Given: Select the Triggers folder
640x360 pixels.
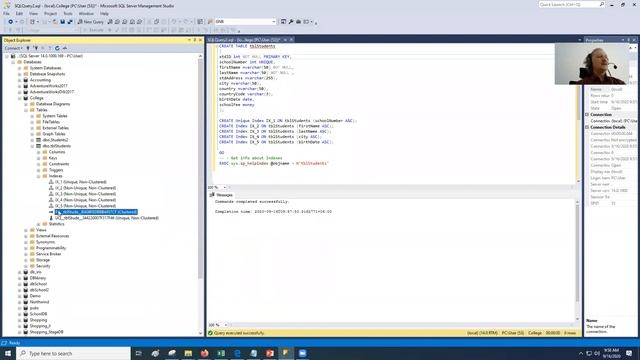Looking at the screenshot, I should [56, 170].
